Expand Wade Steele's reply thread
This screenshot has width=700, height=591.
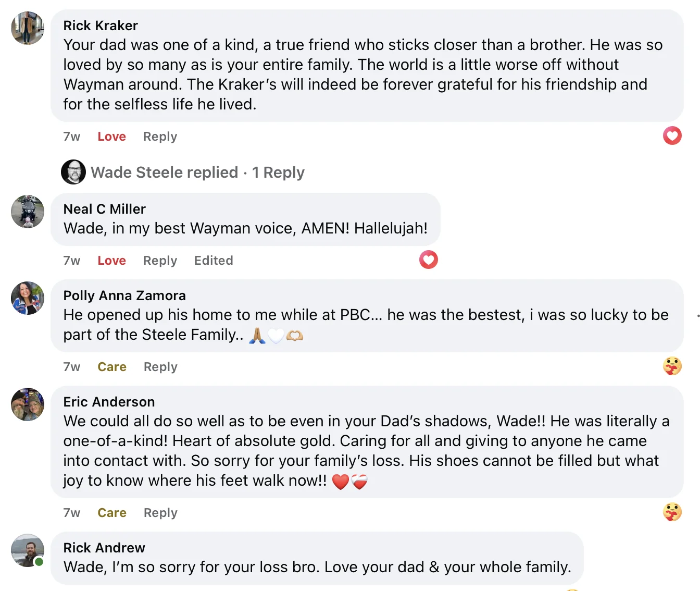pos(197,173)
